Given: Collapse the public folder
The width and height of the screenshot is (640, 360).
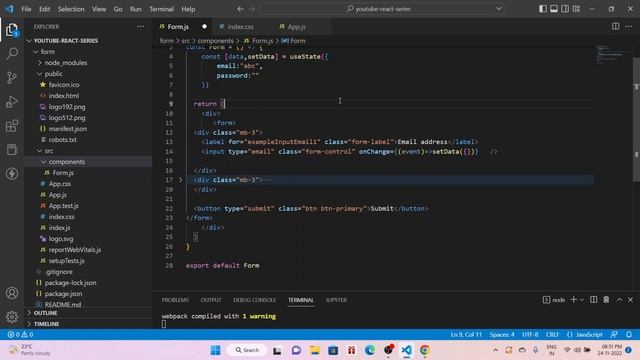Looking at the screenshot, I should coord(53,74).
